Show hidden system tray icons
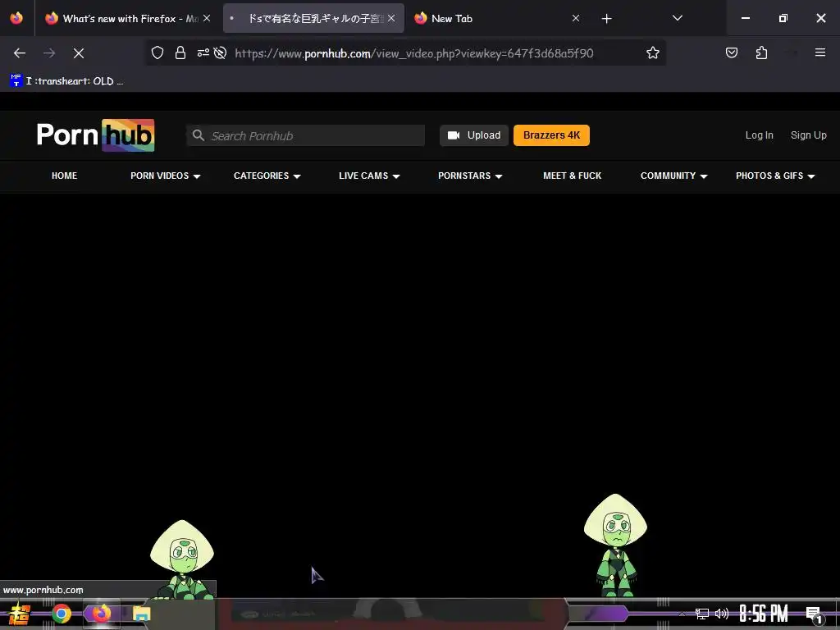This screenshot has width=840, height=630. 682,614
